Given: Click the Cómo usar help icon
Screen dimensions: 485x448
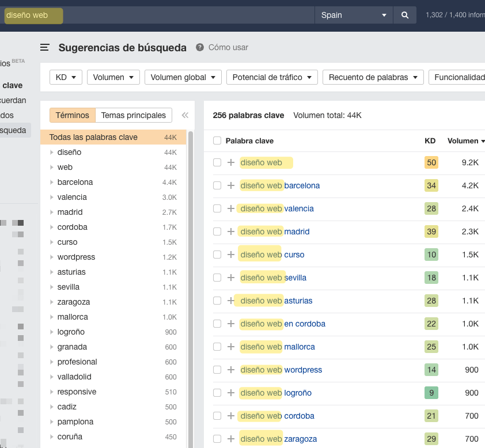Looking at the screenshot, I should (200, 48).
